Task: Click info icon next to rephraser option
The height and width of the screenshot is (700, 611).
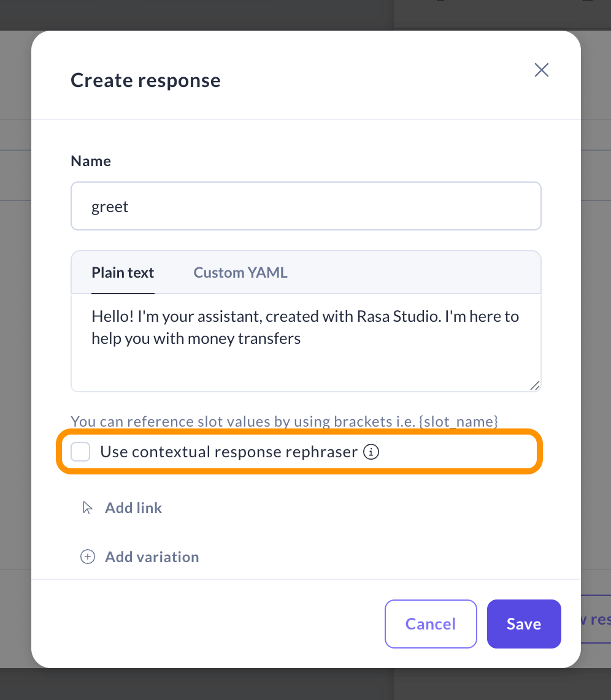Action: [x=371, y=452]
